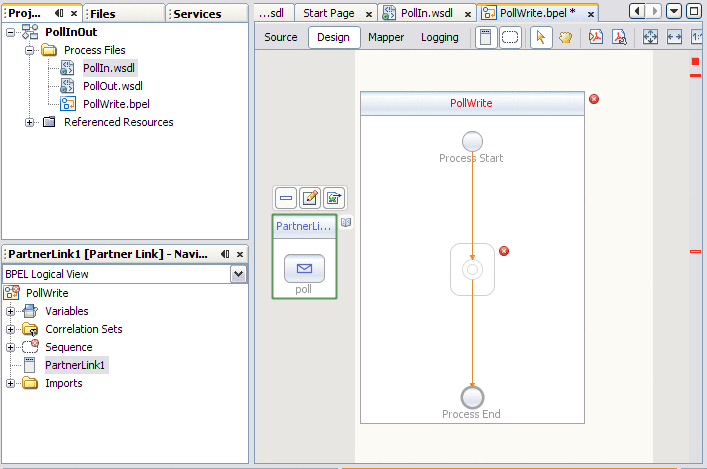Minimize the Projects panel
This screenshot has width=707, height=469.
tap(59, 13)
